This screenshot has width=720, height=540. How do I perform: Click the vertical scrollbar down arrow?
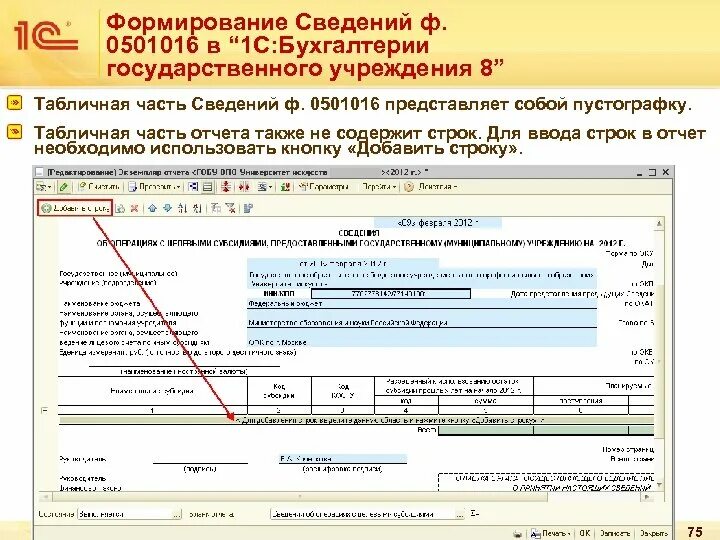click(x=659, y=485)
